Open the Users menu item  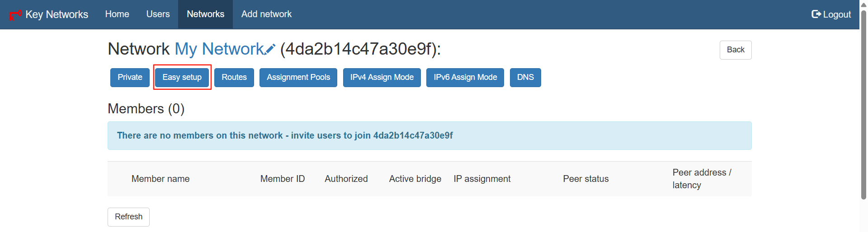(x=158, y=14)
